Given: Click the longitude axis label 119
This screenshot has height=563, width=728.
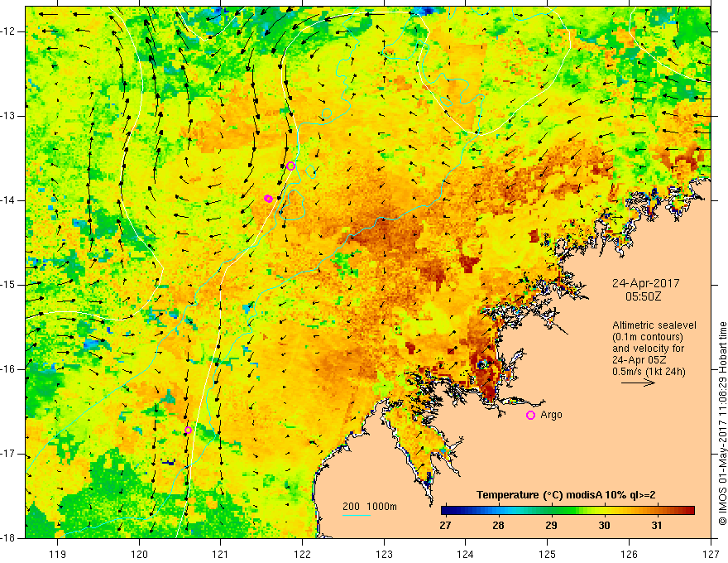Looking at the screenshot, I should click(58, 554).
